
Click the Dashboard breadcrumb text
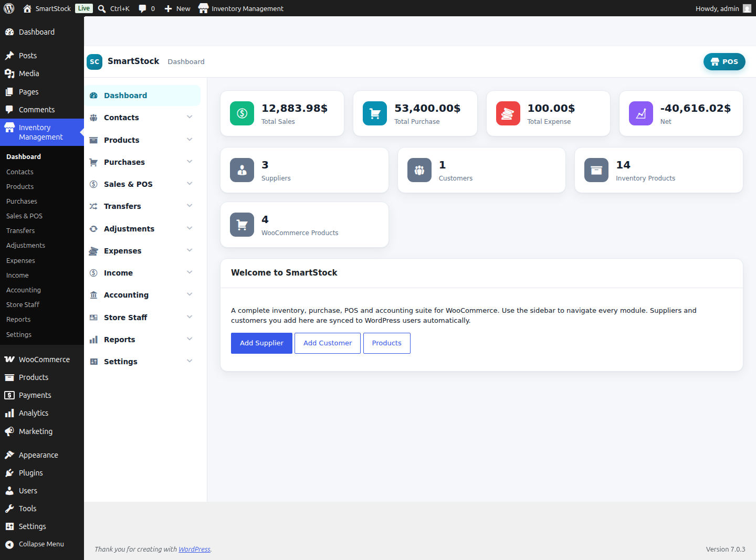pyautogui.click(x=186, y=62)
